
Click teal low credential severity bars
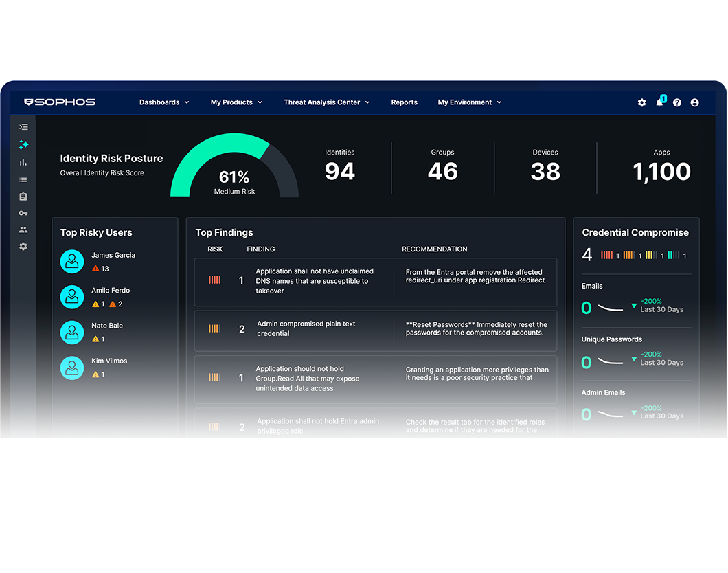click(673, 255)
